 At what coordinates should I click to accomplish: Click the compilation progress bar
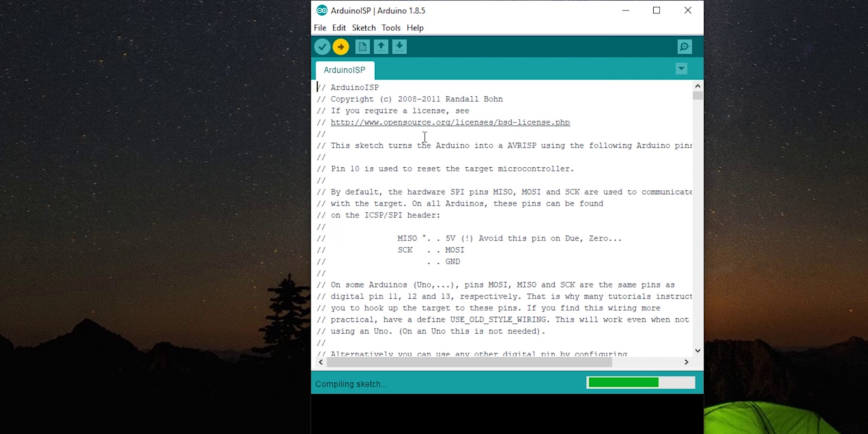[x=641, y=382]
